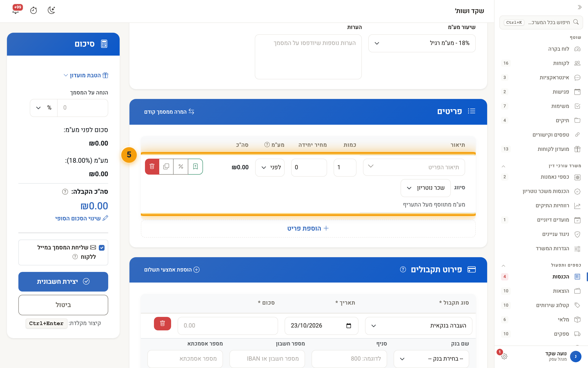The height and width of the screenshot is (368, 588).
Task: Click the timer stopwatch icon in the header
Action: pyautogui.click(x=33, y=10)
